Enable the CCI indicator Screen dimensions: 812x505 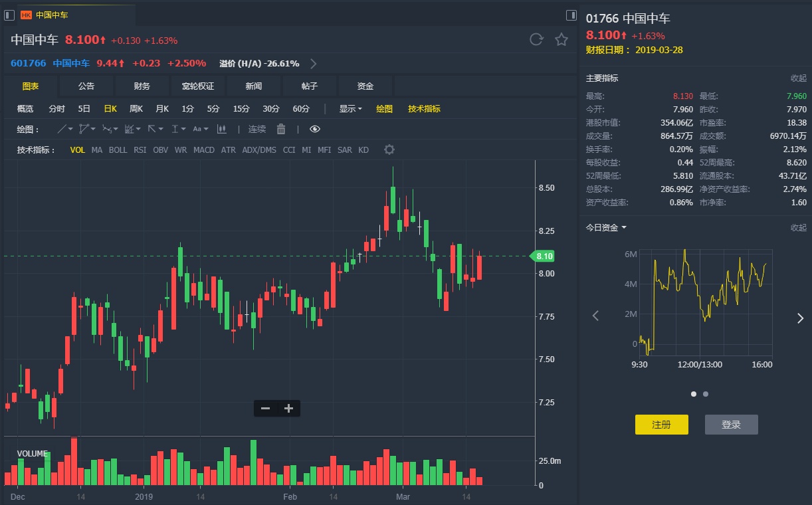point(289,150)
